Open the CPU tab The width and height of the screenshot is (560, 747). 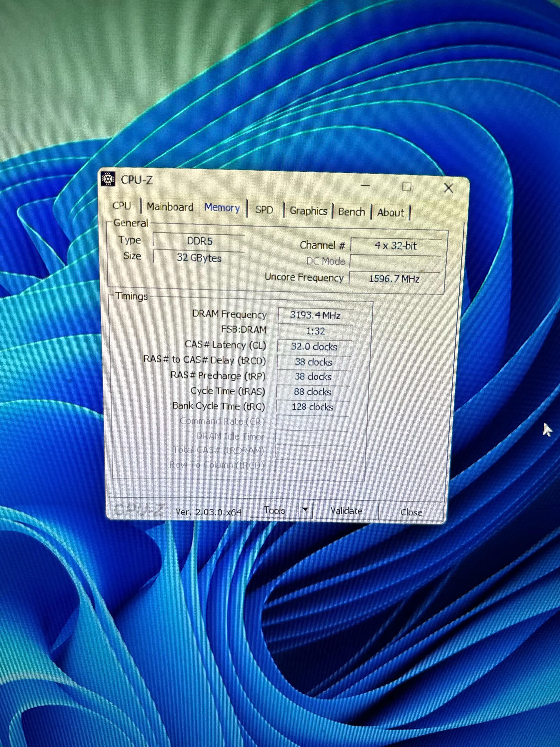pos(122,206)
